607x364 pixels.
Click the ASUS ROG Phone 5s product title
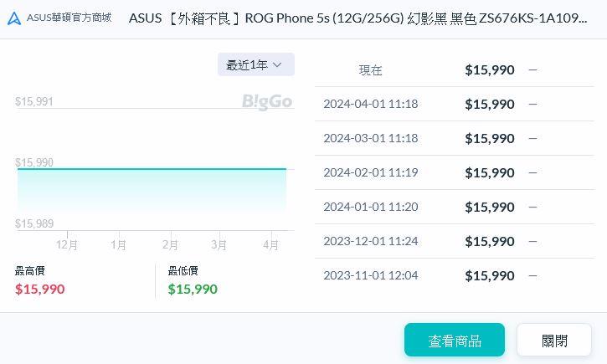358,18
